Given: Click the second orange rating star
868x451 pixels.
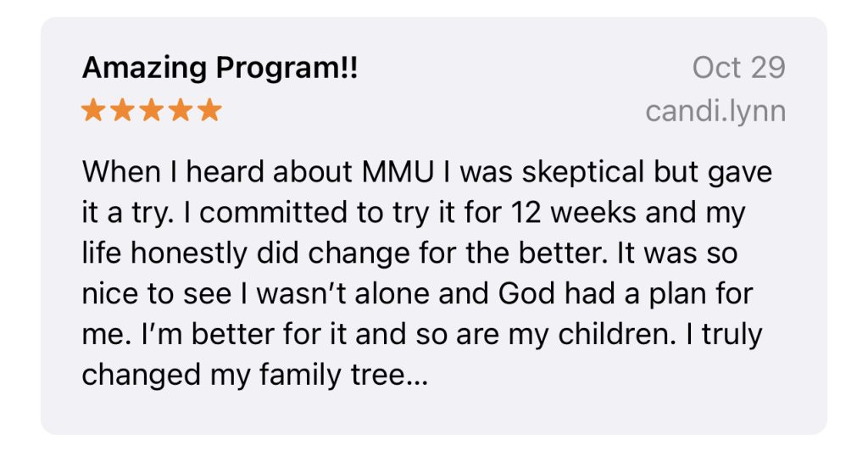Looking at the screenshot, I should [123, 110].
